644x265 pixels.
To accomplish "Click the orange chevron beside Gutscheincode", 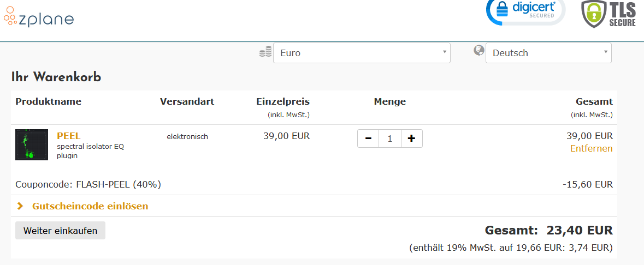I will click(20, 206).
